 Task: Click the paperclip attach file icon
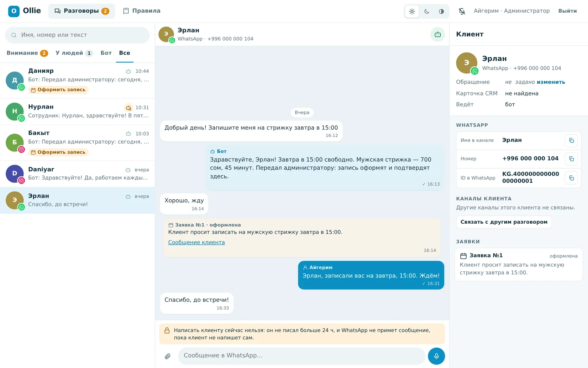coord(168,356)
